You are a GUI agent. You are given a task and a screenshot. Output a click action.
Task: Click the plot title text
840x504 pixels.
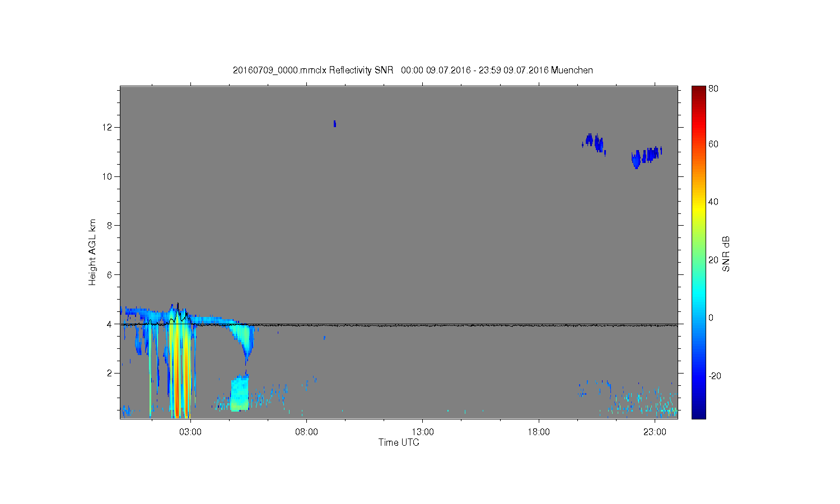[x=413, y=70]
